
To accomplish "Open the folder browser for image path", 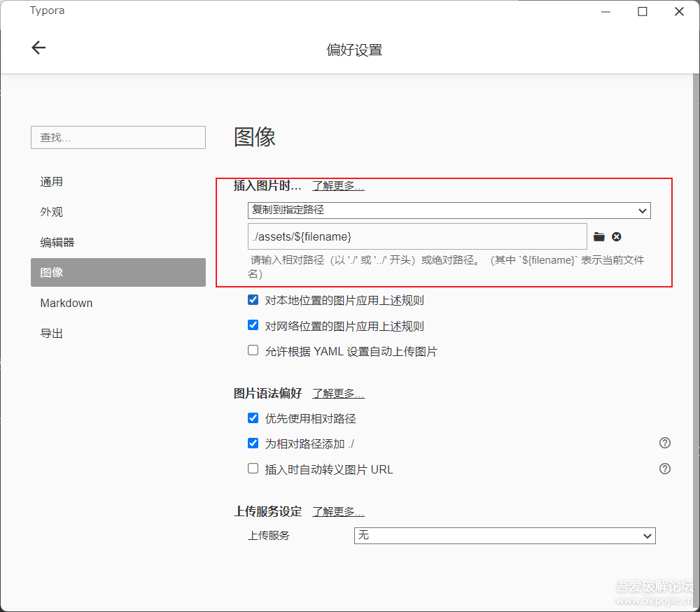I will (x=599, y=236).
